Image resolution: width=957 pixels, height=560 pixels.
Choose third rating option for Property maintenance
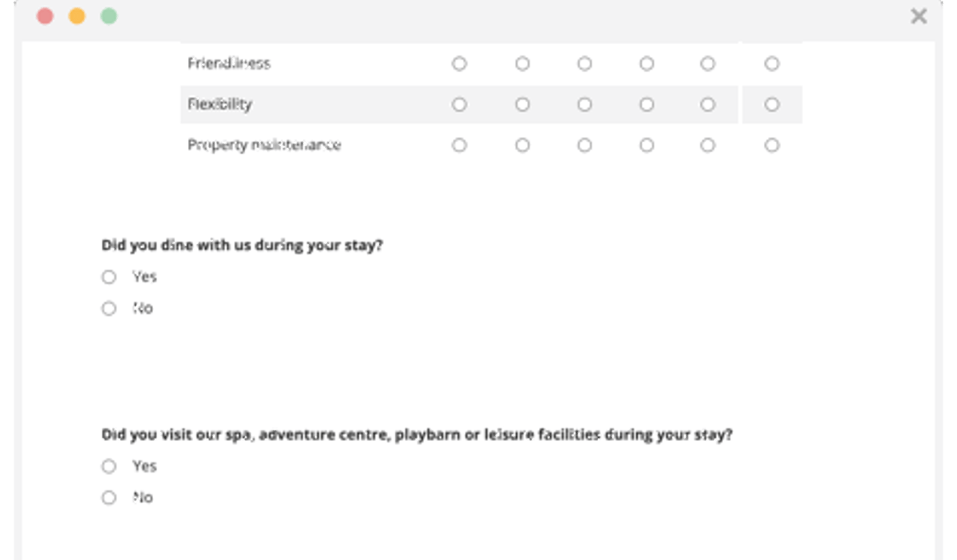click(x=584, y=145)
